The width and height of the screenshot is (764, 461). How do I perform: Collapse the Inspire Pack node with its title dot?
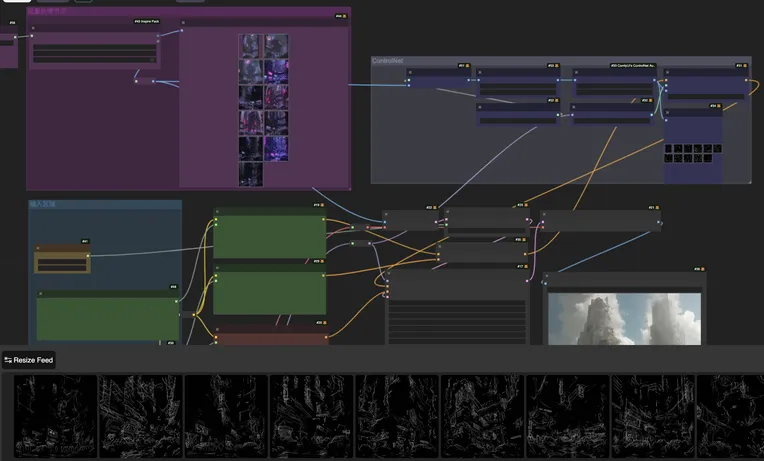[33, 28]
